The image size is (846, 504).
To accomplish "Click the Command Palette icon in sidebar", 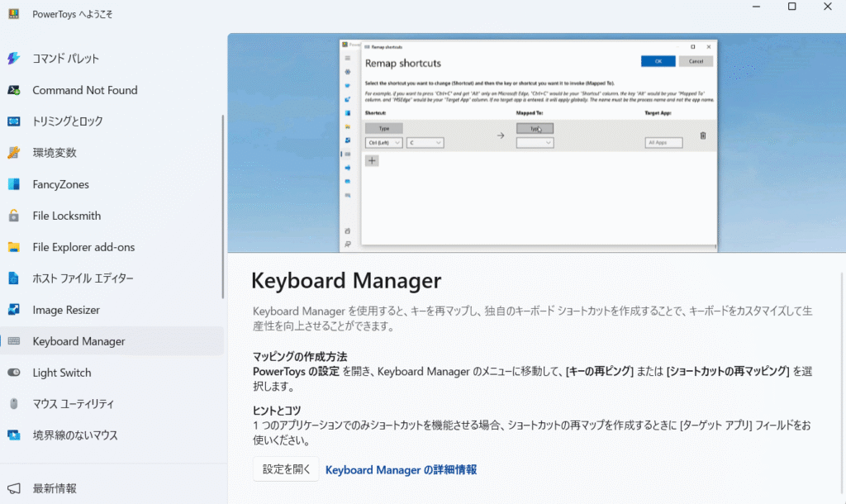I will click(x=14, y=59).
